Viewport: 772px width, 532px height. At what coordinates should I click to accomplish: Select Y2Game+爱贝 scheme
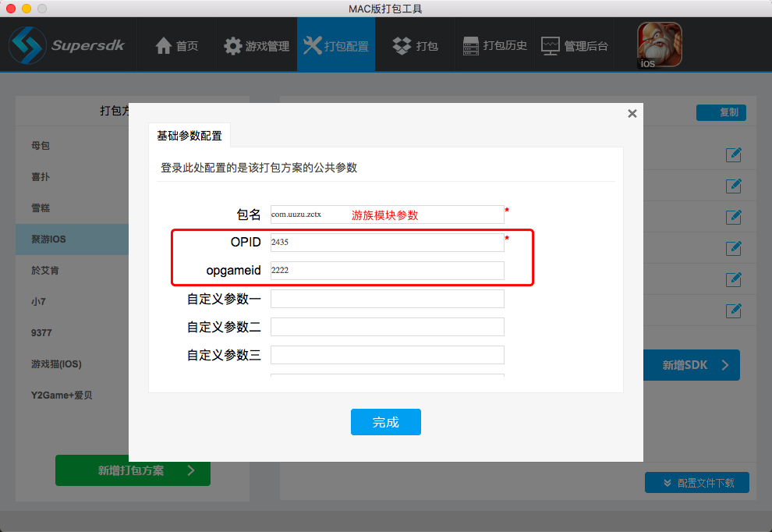[72, 395]
